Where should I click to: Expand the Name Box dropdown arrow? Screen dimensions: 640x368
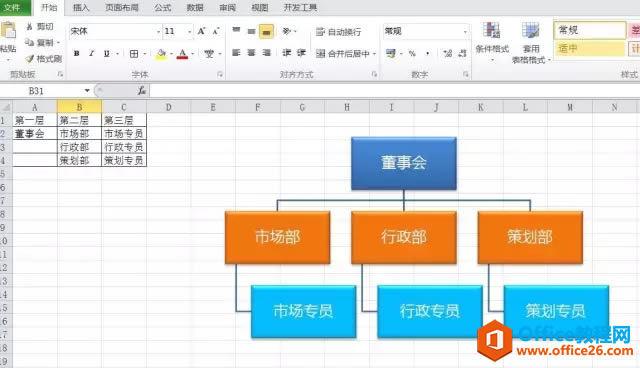(87, 91)
